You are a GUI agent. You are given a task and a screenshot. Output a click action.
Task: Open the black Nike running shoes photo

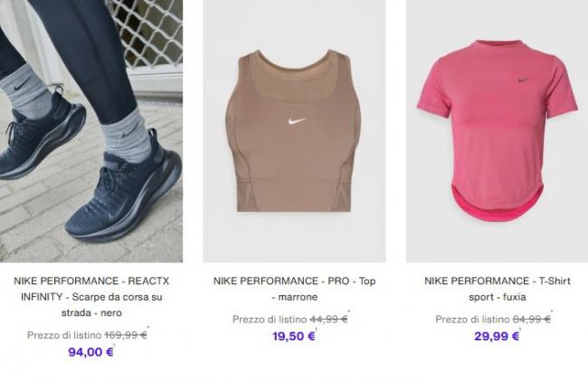(91, 131)
